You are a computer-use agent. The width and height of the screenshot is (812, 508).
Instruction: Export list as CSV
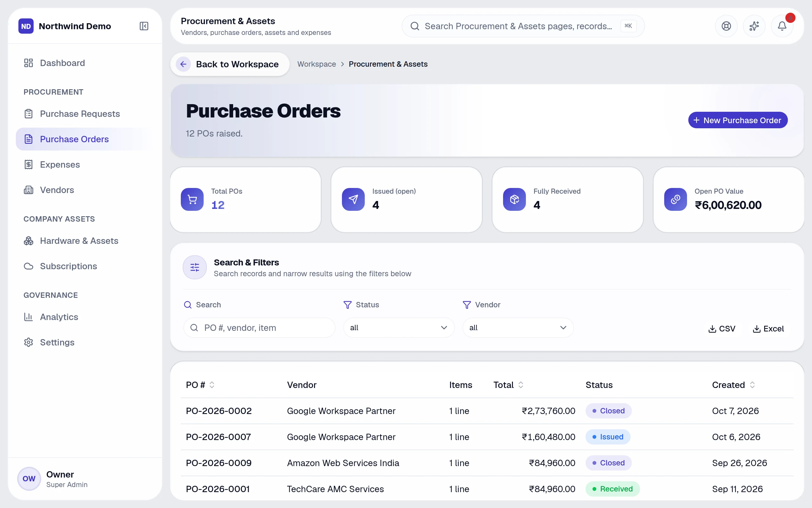pyautogui.click(x=722, y=329)
